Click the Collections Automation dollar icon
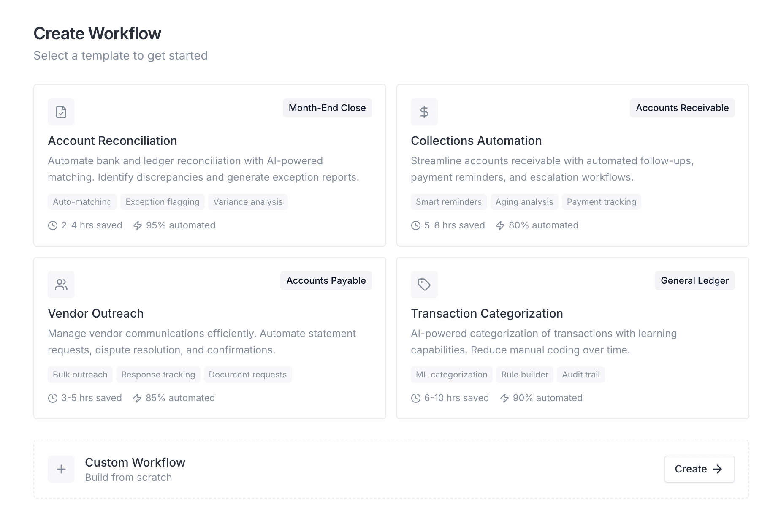The height and width of the screenshot is (532, 781). pyautogui.click(x=424, y=112)
